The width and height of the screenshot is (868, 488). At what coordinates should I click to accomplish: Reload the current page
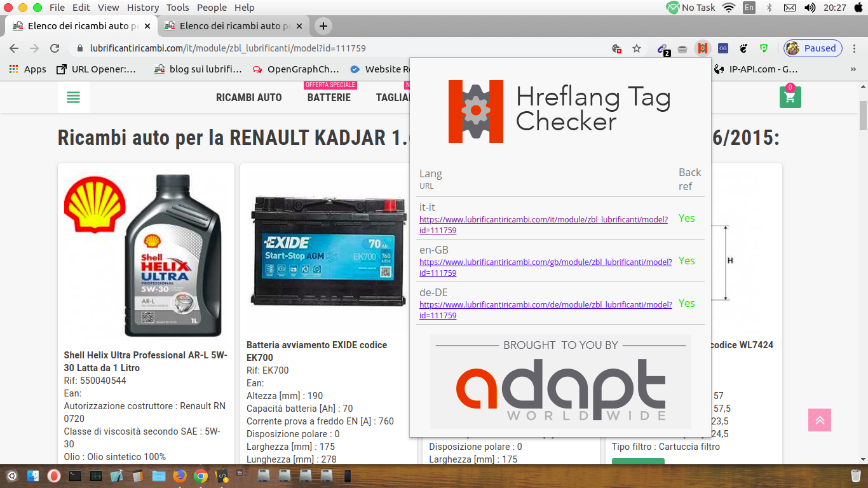click(55, 48)
